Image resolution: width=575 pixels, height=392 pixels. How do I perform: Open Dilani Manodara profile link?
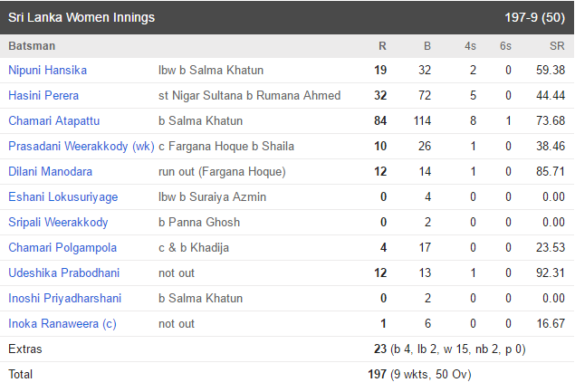click(x=50, y=171)
